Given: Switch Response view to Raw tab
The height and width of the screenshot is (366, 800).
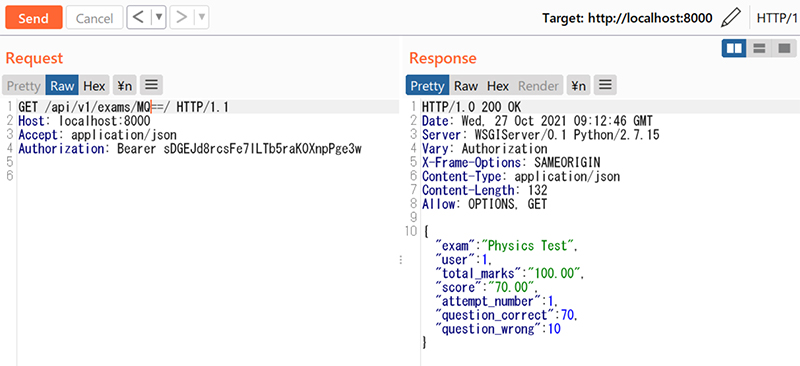Looking at the screenshot, I should pos(466,86).
